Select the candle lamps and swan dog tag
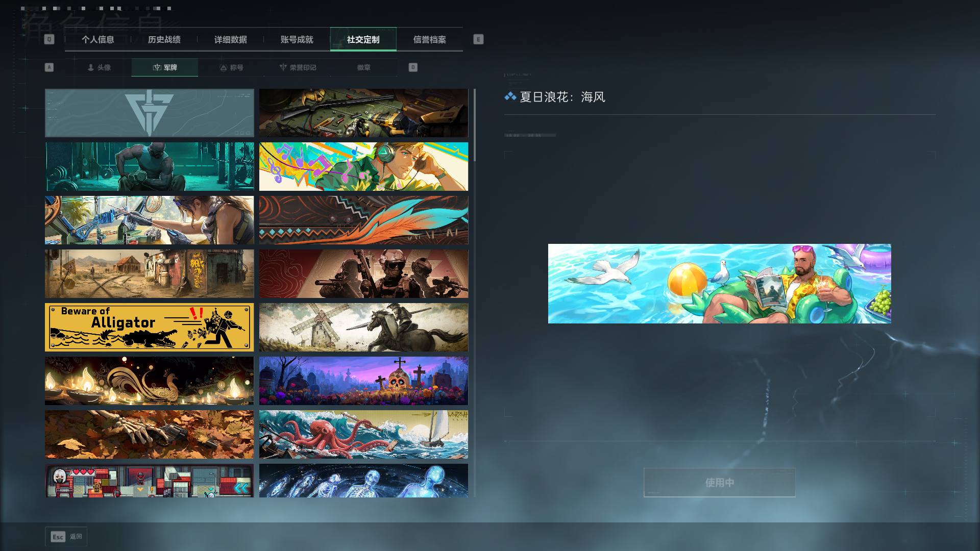 (149, 381)
